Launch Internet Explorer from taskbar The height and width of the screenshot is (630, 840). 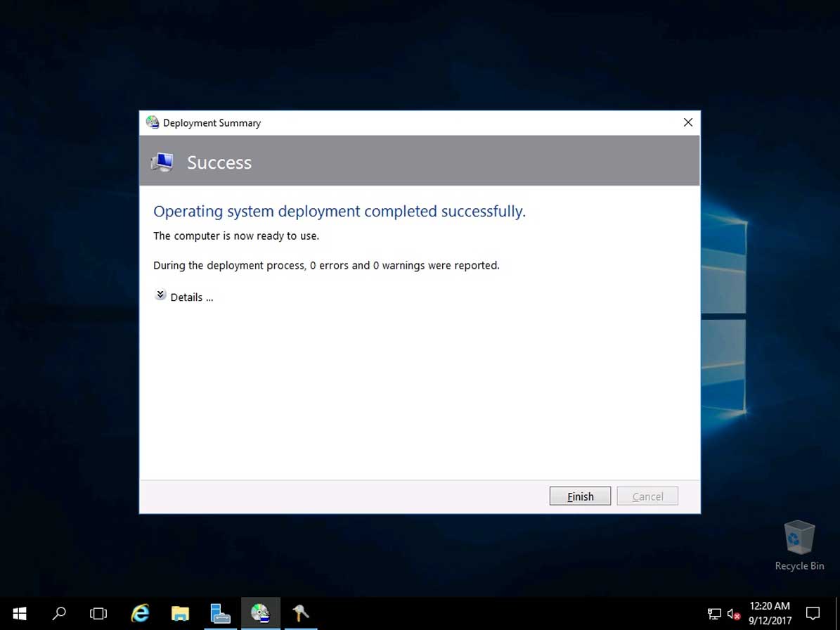pos(141,613)
